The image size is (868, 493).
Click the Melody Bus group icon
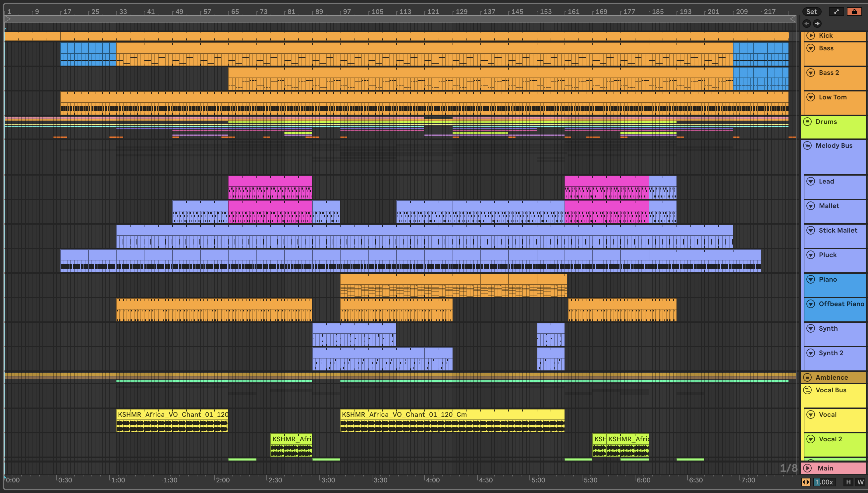(x=807, y=145)
